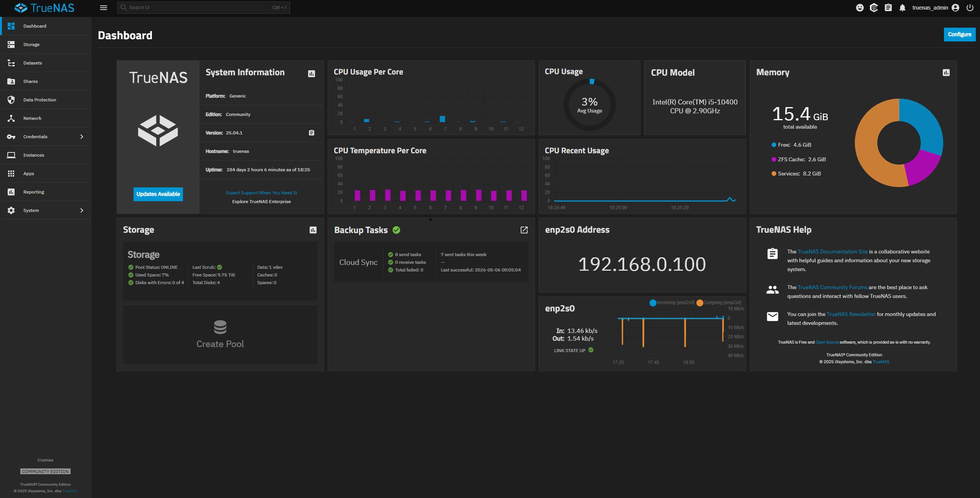Screen dimensions: 980x498
Task: Click the Configure button
Action: point(960,35)
